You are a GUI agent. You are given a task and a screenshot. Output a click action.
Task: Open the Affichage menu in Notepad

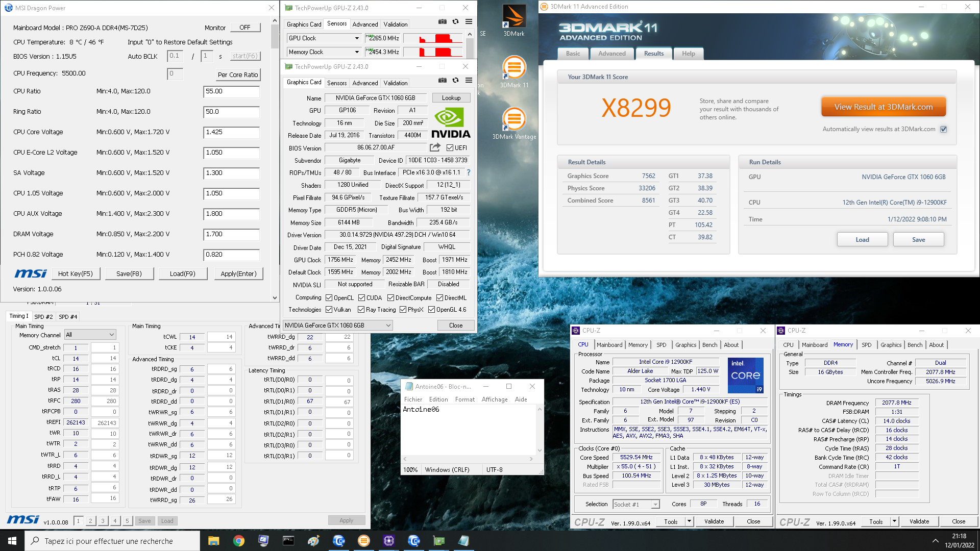(x=495, y=399)
